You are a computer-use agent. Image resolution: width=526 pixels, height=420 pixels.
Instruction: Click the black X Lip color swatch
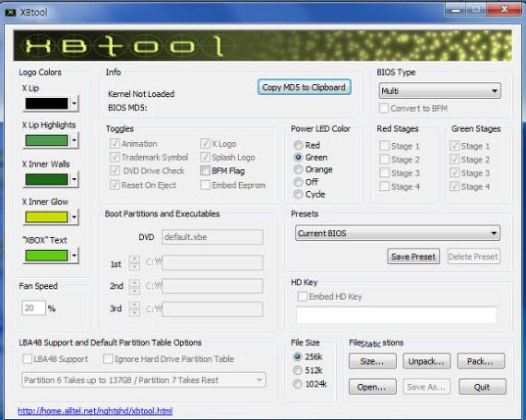tap(47, 103)
